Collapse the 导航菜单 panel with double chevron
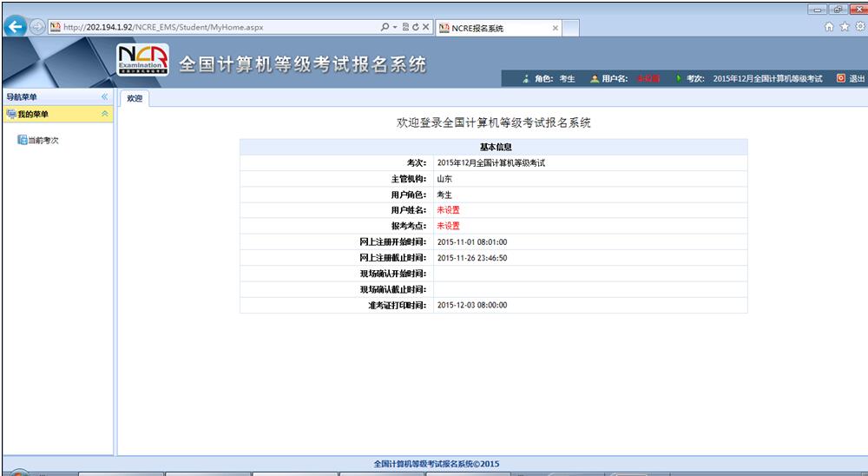The width and height of the screenshot is (868, 476). point(105,97)
